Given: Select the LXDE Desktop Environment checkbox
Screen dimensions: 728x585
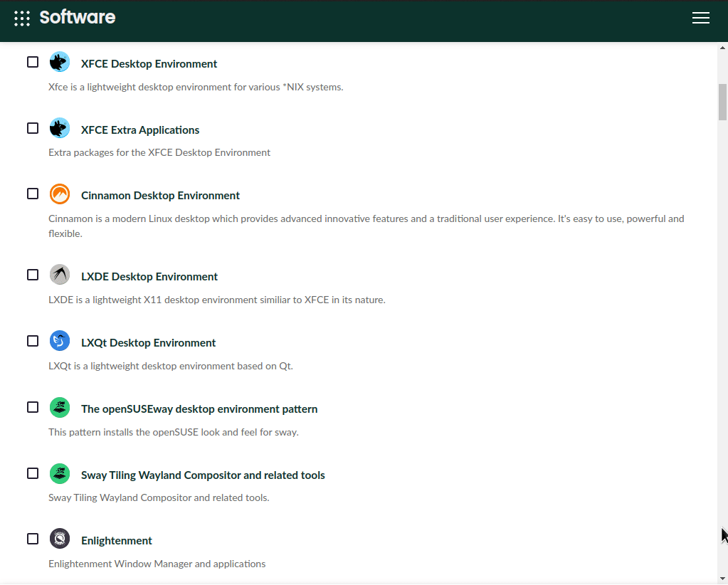Looking at the screenshot, I should pyautogui.click(x=33, y=275).
